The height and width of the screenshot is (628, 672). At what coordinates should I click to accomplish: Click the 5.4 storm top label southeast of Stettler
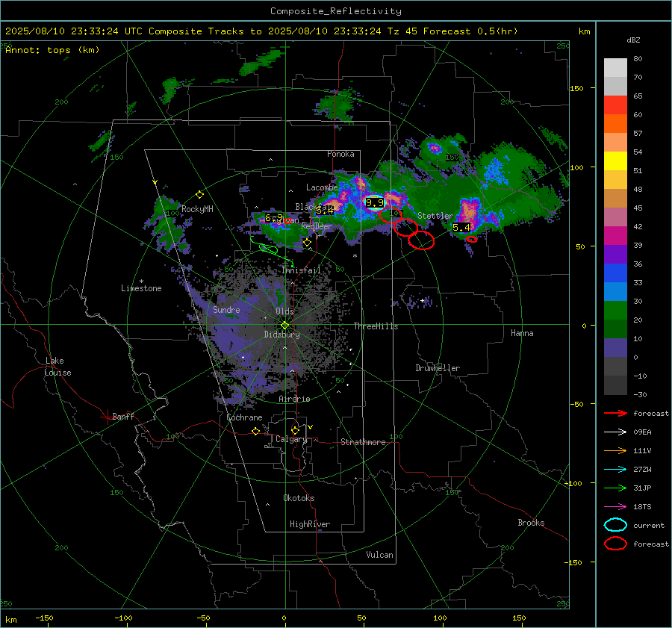[461, 228]
